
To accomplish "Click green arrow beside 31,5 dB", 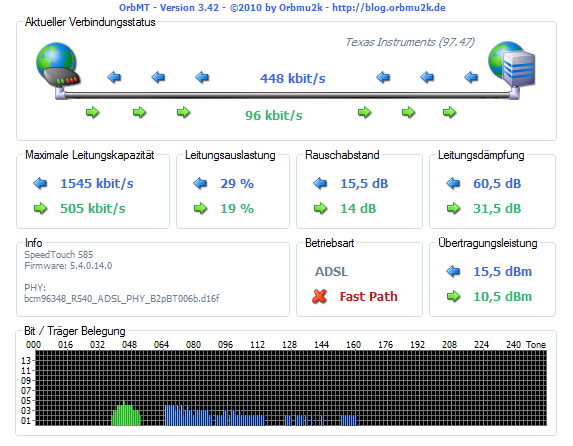I will (x=453, y=208).
